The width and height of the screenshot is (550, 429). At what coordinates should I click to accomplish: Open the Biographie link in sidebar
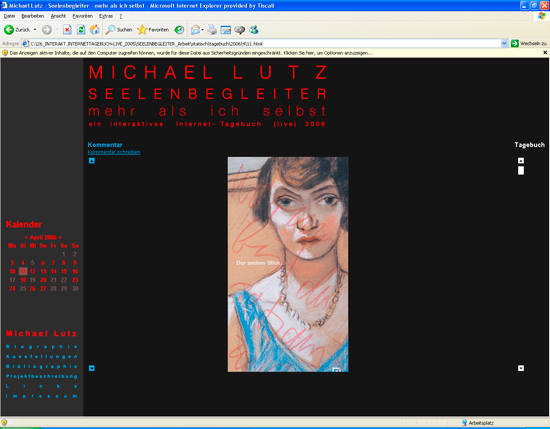tap(42, 347)
